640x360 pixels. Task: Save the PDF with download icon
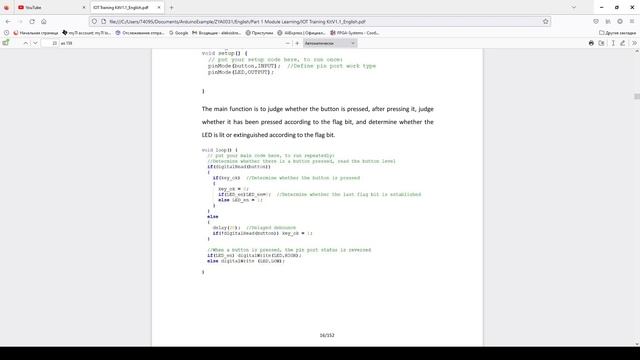601,43
